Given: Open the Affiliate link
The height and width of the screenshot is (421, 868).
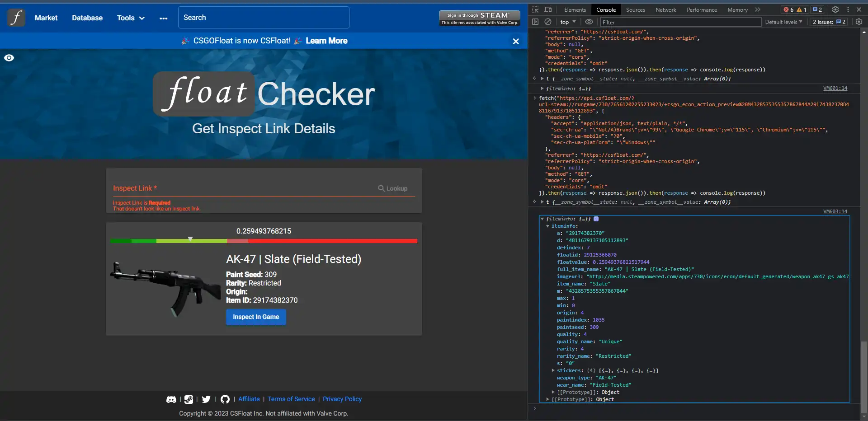Looking at the screenshot, I should pyautogui.click(x=249, y=399).
